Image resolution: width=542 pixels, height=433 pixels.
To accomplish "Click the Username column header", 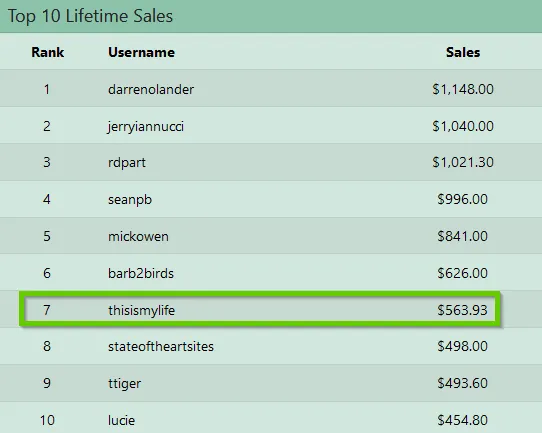I will pos(141,53).
